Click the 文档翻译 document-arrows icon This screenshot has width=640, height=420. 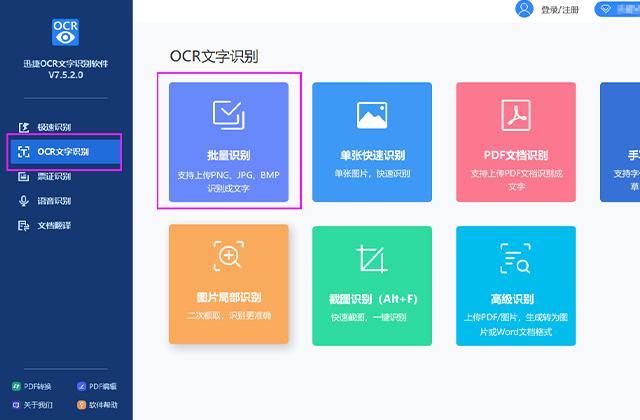[x=24, y=225]
